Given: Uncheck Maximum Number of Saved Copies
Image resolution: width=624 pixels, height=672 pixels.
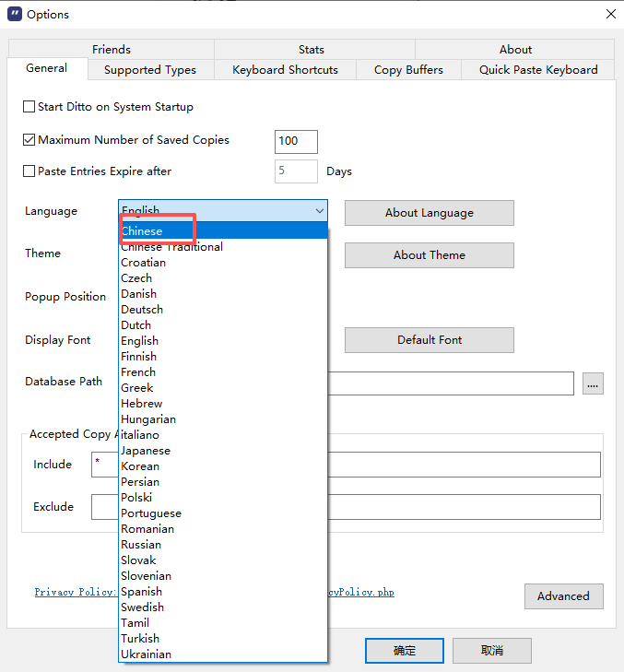Looking at the screenshot, I should point(29,140).
